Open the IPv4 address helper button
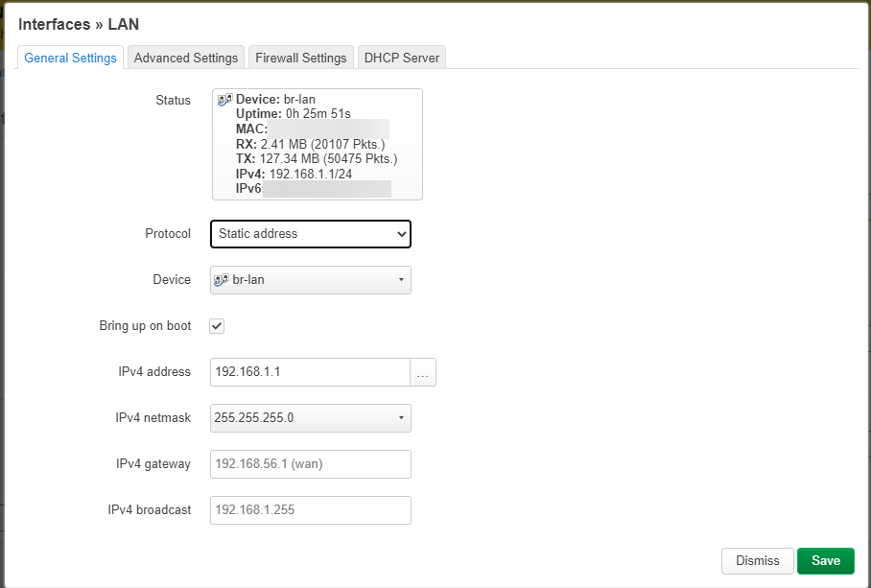This screenshot has width=871, height=588. pos(422,372)
